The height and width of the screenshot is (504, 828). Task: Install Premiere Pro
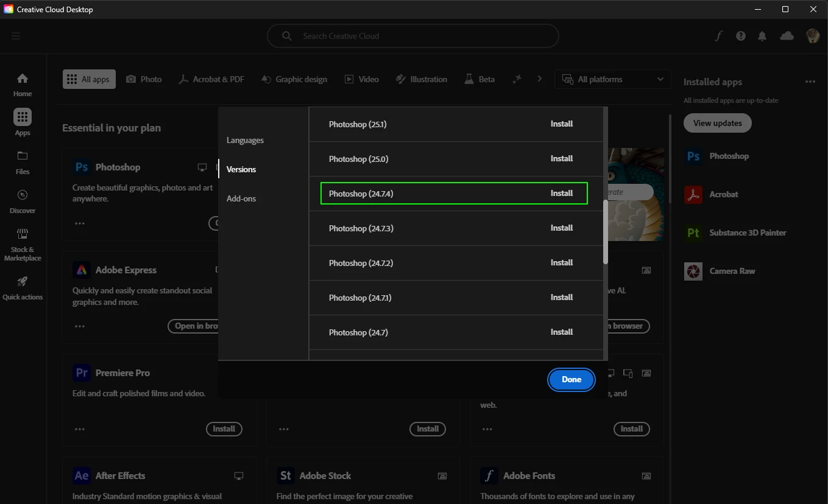point(224,429)
